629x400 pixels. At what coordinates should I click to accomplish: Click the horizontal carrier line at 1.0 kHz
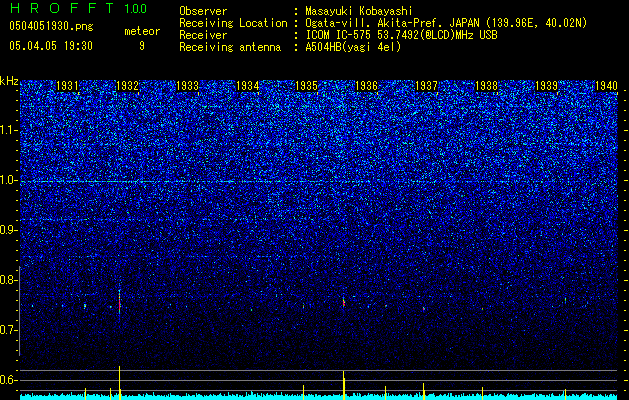point(319,182)
